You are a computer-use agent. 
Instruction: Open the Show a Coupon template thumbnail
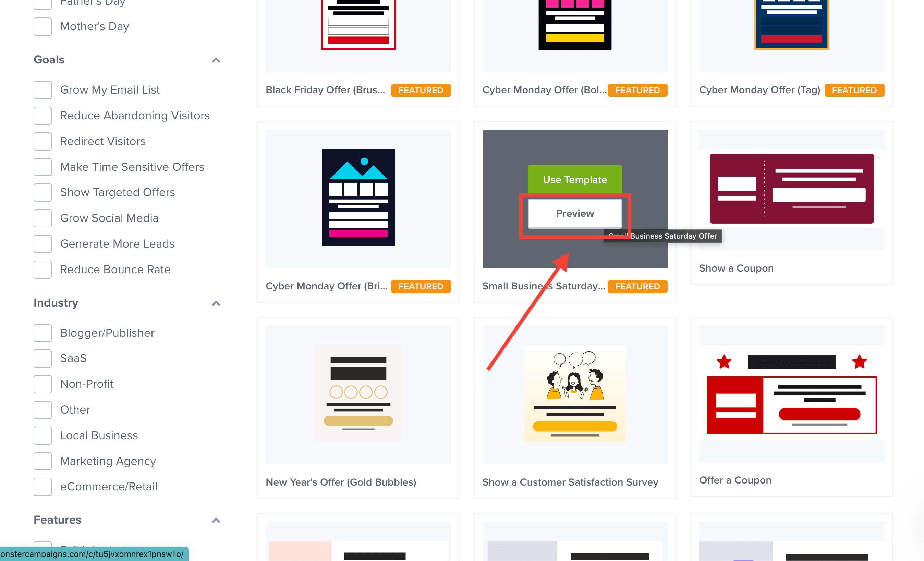(791, 188)
